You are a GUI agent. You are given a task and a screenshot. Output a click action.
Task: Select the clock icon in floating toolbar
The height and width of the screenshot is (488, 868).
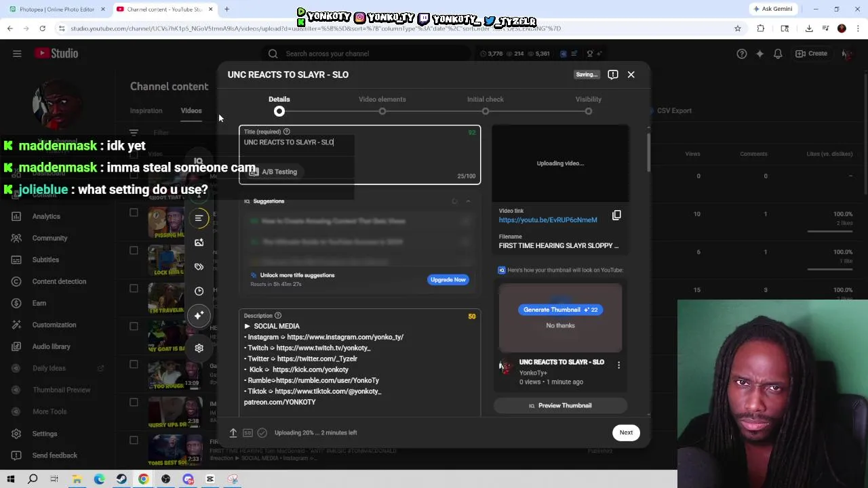click(x=199, y=291)
